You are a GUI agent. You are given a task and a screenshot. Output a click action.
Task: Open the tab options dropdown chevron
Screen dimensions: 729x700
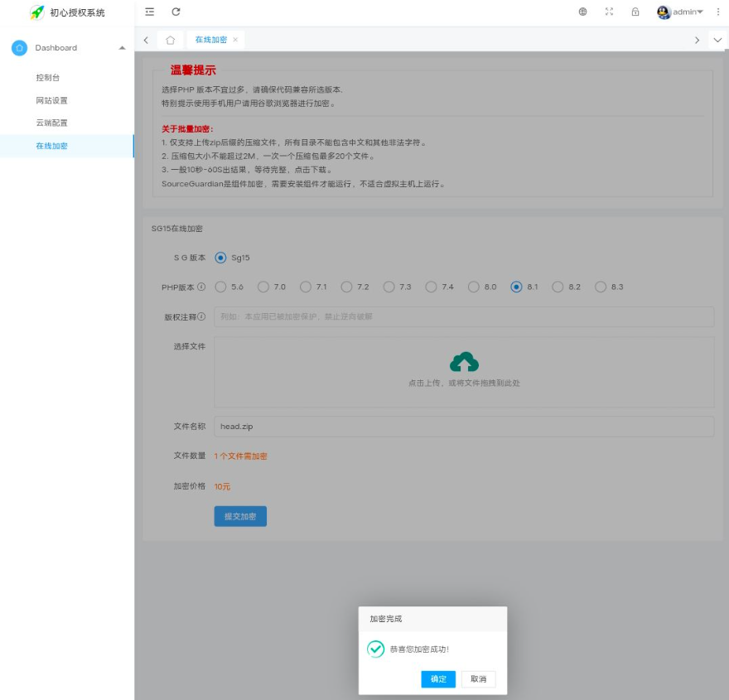(717, 40)
